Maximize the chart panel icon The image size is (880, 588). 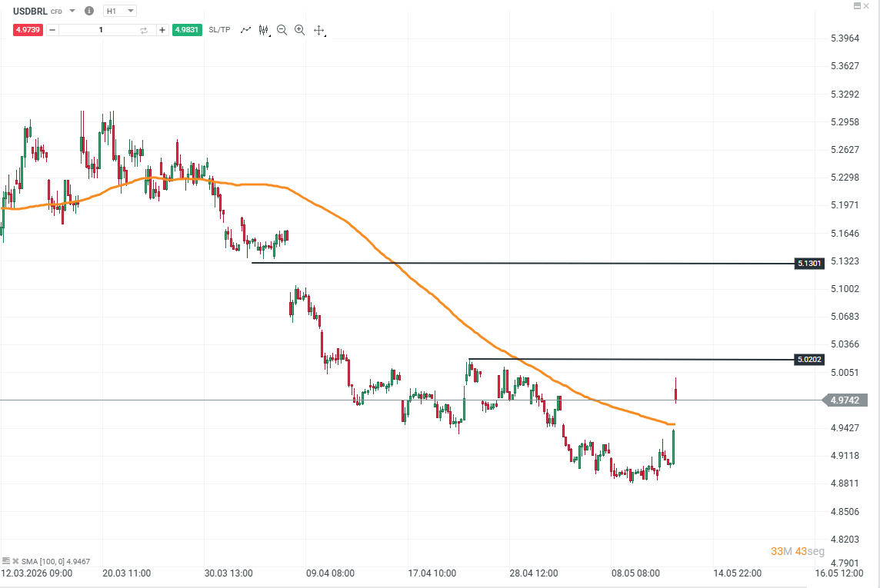pyautogui.click(x=857, y=5)
